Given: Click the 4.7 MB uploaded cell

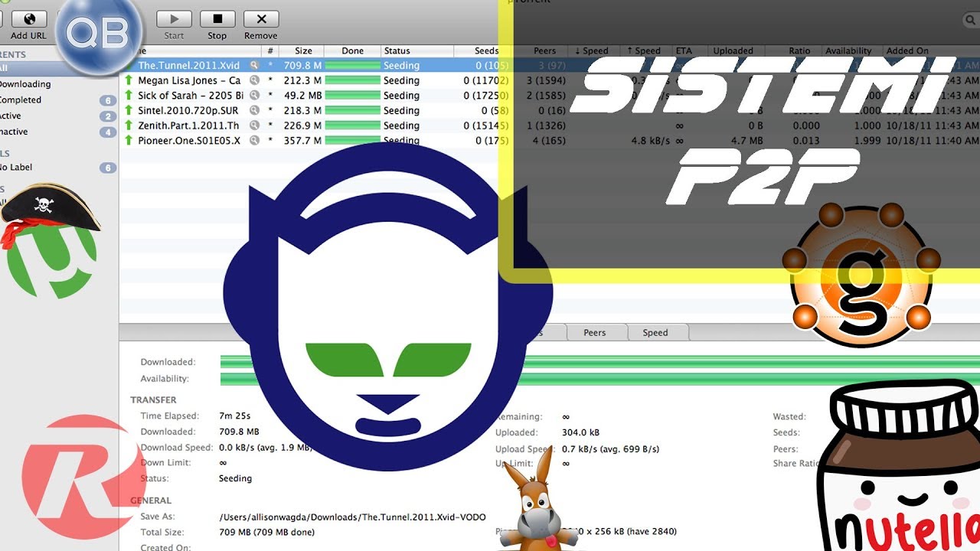Looking at the screenshot, I should click(746, 141).
